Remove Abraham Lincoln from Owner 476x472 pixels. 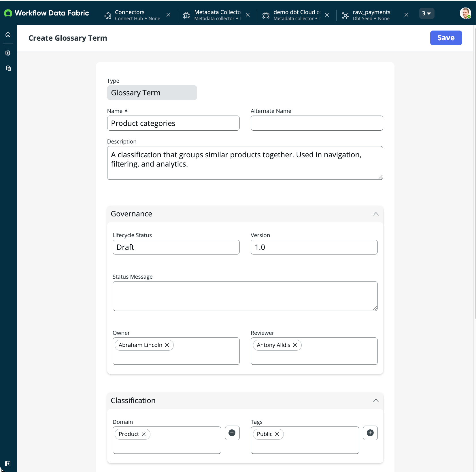pyautogui.click(x=167, y=345)
